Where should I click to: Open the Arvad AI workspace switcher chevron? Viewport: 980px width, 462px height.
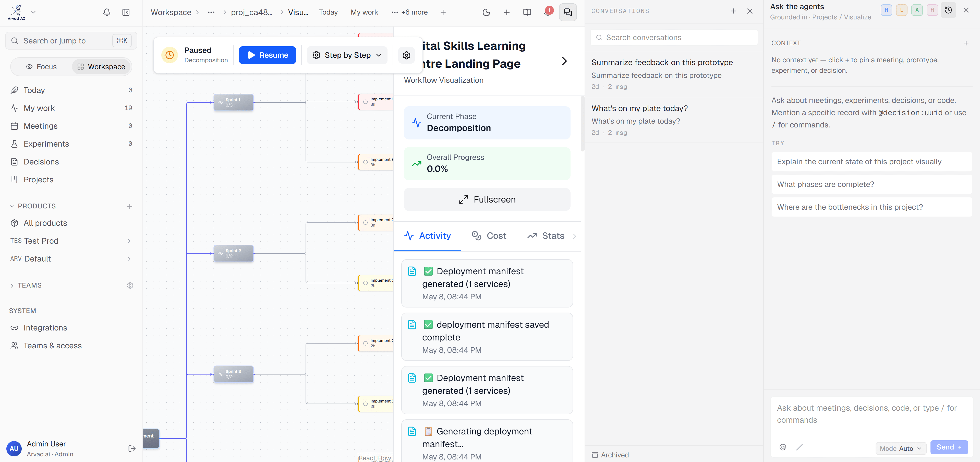(x=33, y=12)
